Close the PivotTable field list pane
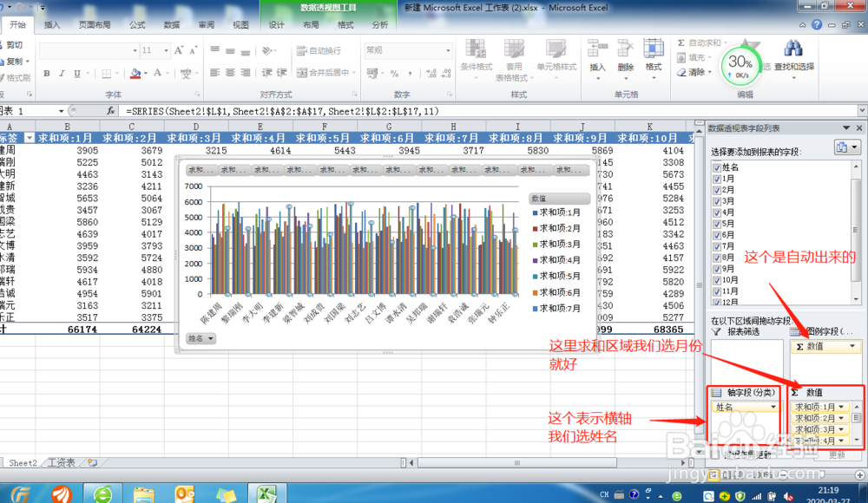This screenshot has height=503, width=868. (859, 127)
